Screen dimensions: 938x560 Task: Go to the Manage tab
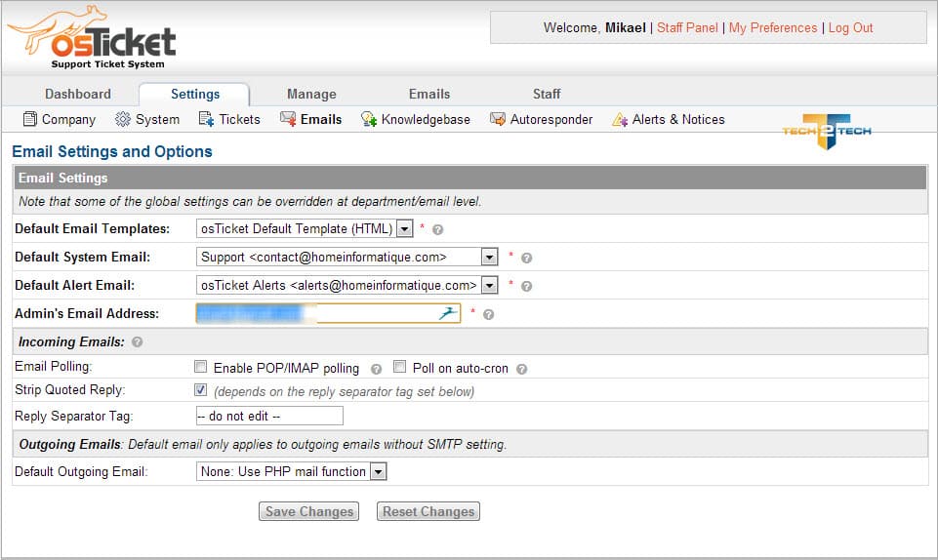click(x=311, y=94)
